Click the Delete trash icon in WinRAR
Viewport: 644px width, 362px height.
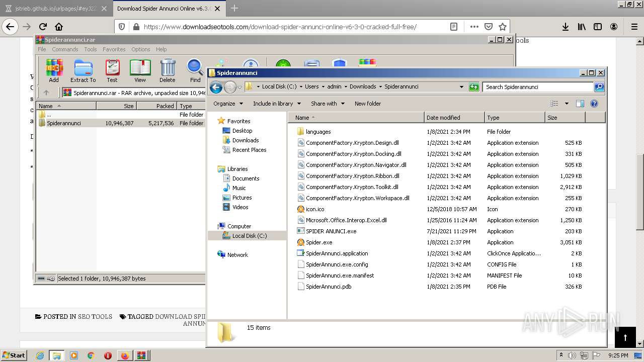coord(167,70)
